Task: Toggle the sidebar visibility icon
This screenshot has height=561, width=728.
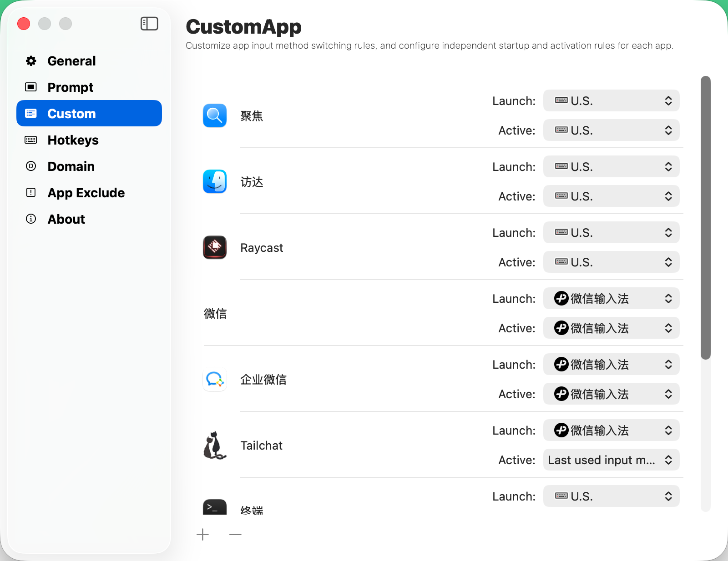Action: pos(149,24)
